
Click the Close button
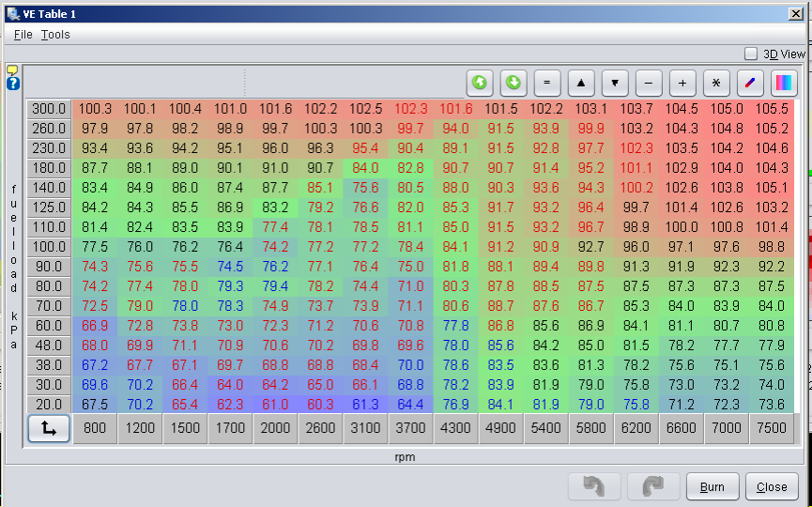(772, 487)
